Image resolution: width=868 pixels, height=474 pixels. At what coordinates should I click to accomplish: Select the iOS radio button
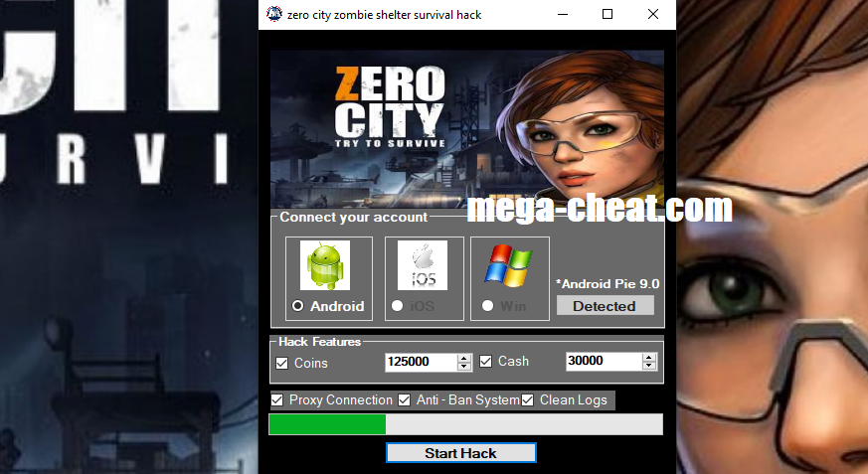pyautogui.click(x=397, y=306)
